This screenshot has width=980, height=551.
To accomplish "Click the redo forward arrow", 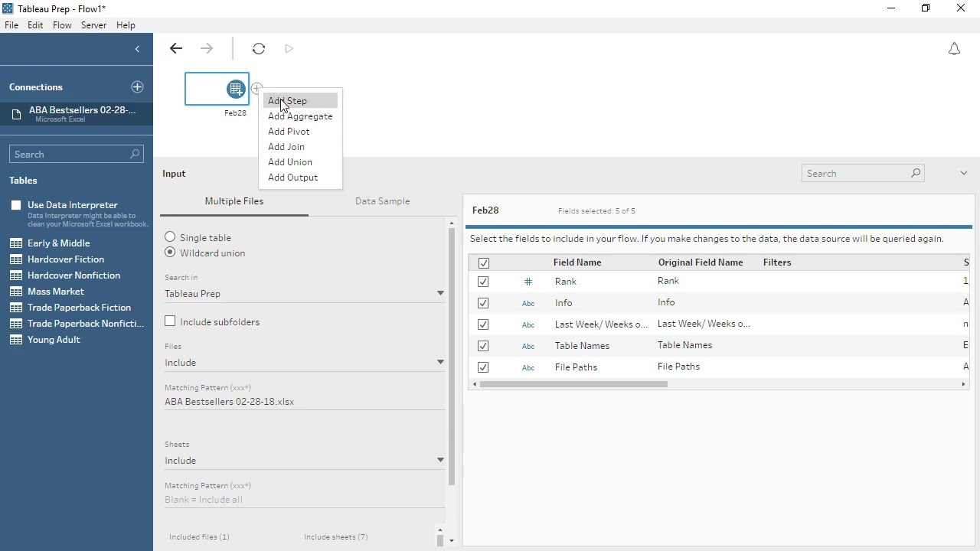I will coord(207,49).
